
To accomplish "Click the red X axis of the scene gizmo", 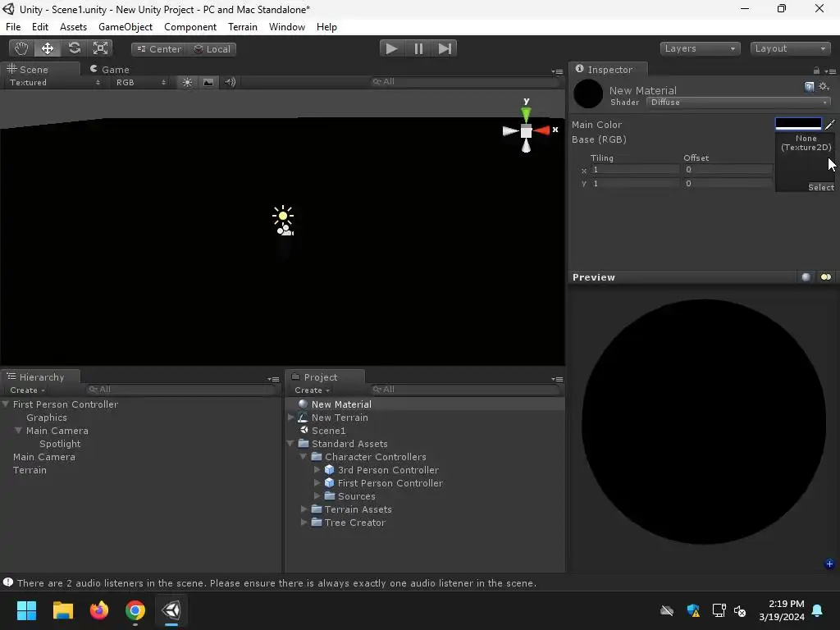I will 541,130.
